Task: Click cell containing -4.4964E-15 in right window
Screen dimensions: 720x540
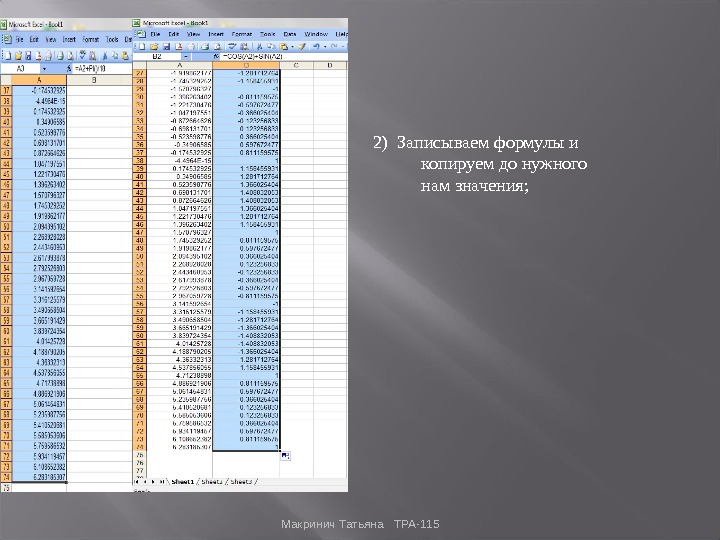Action: click(x=180, y=161)
